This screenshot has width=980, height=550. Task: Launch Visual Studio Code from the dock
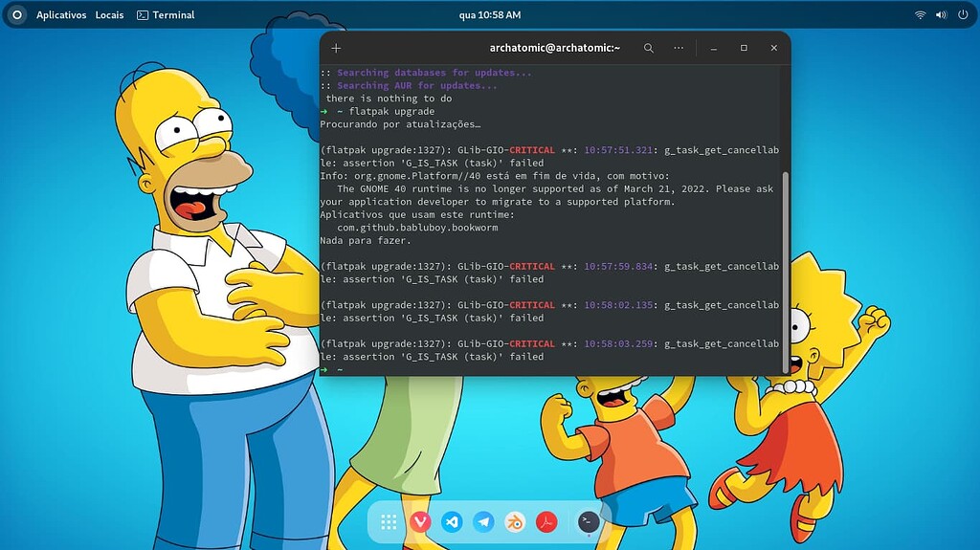(x=452, y=522)
